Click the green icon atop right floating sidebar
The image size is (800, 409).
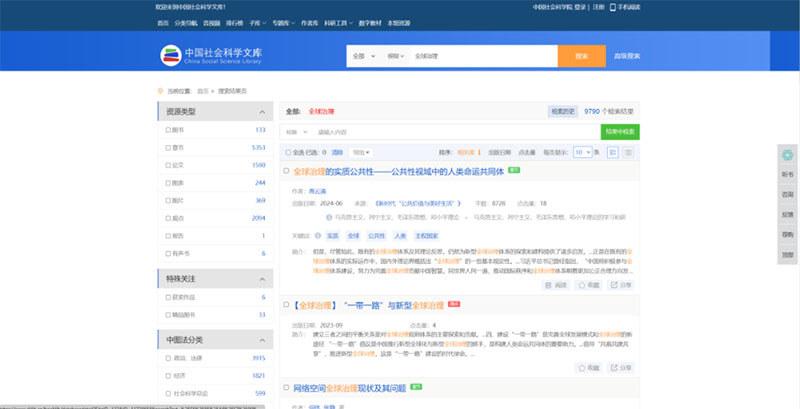click(x=787, y=155)
